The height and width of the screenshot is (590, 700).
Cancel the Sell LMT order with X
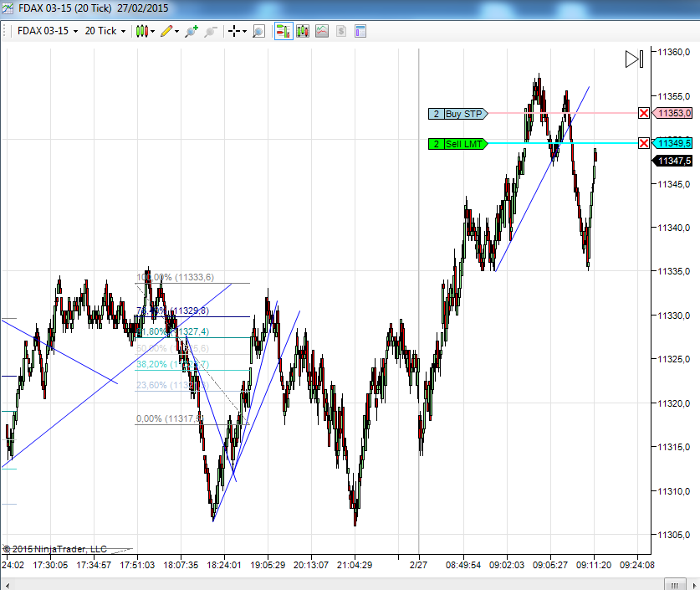tap(644, 143)
